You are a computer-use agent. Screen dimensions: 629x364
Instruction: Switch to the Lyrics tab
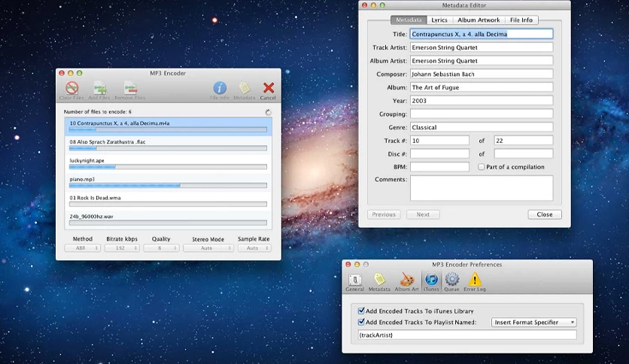pos(439,20)
